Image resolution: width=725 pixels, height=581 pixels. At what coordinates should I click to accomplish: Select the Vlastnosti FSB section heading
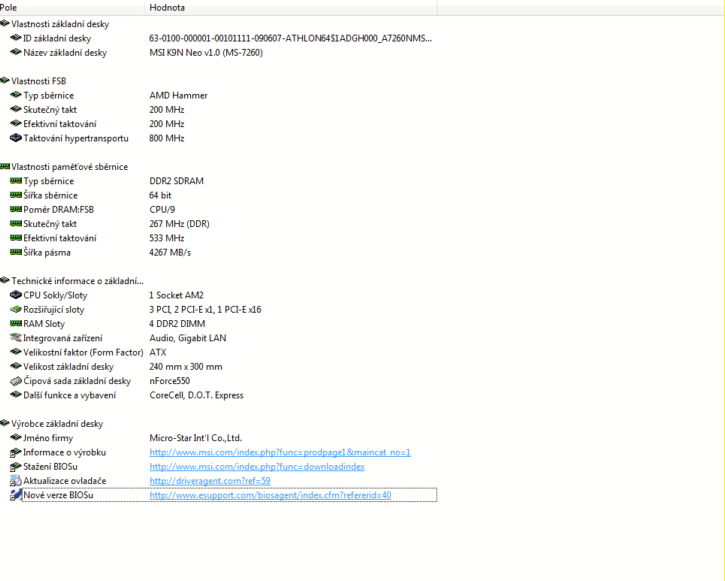39,81
